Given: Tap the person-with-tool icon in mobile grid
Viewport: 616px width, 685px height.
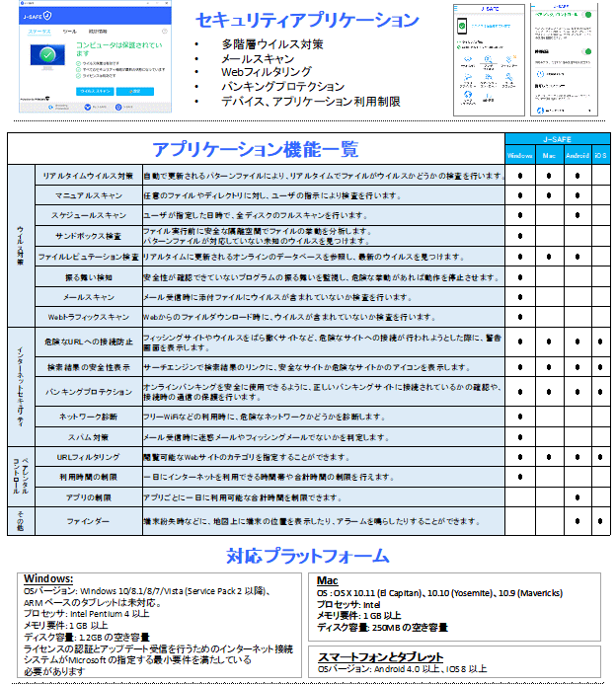Looking at the screenshot, I should (x=509, y=77).
